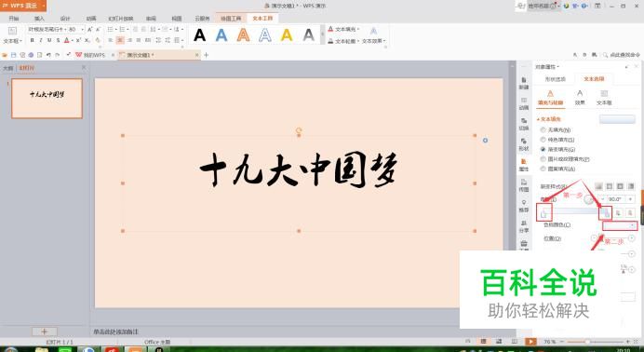Open the 文本填充 ribbon dropdown
Screen dimensions: 644x352
(343, 29)
